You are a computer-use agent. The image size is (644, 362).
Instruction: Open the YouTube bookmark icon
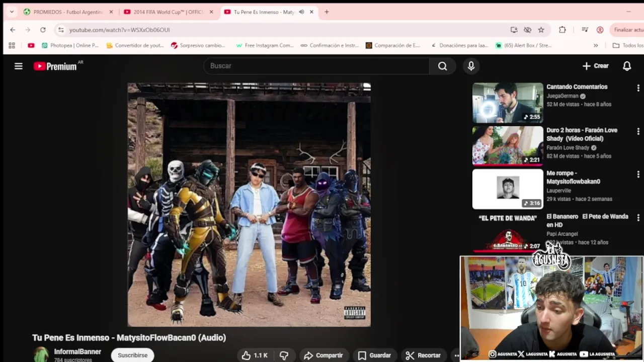[x=31, y=45]
